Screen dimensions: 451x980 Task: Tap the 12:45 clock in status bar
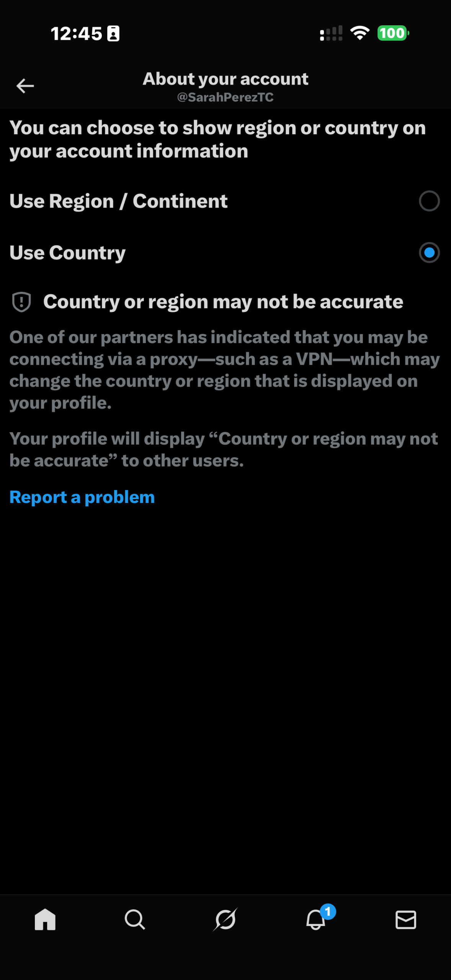(77, 34)
